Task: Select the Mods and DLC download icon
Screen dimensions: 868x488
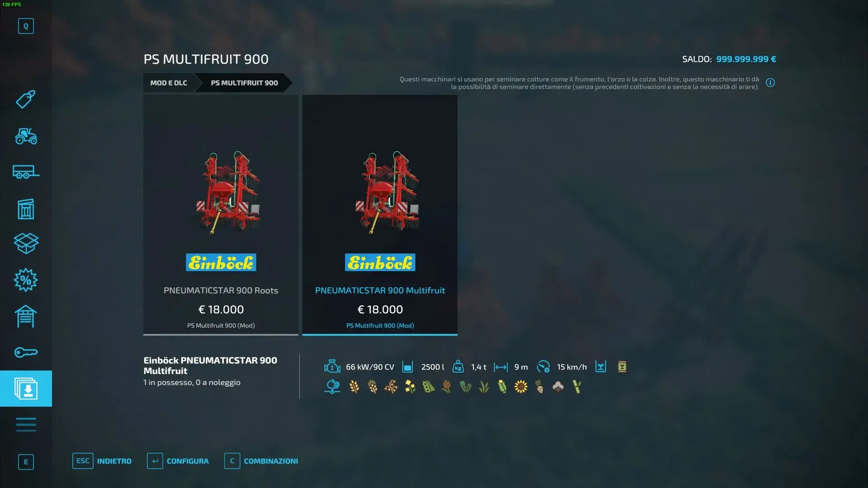Action: pos(26,389)
